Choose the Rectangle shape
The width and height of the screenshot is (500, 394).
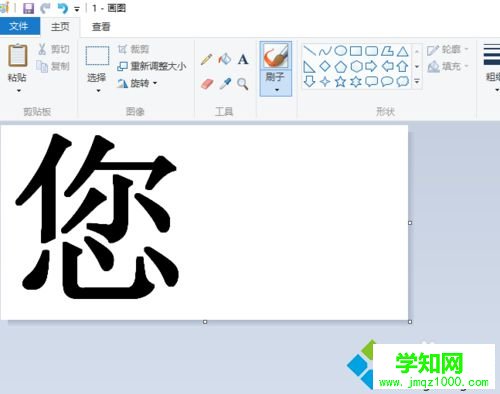click(356, 51)
